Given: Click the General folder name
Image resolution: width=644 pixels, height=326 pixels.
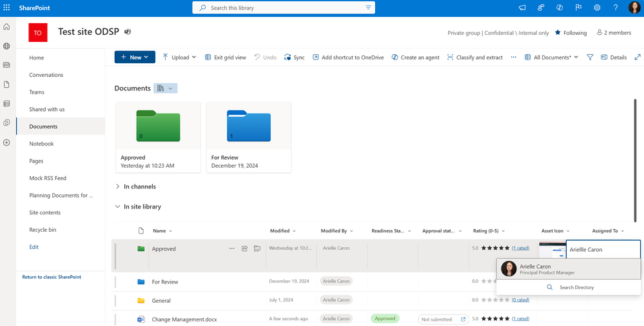Looking at the screenshot, I should [161, 301].
